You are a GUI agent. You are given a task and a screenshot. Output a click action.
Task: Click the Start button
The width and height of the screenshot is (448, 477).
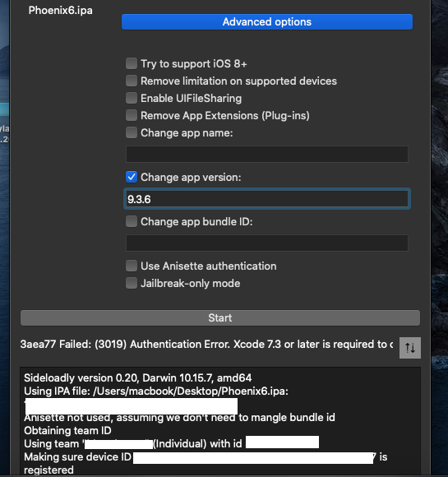(x=220, y=318)
